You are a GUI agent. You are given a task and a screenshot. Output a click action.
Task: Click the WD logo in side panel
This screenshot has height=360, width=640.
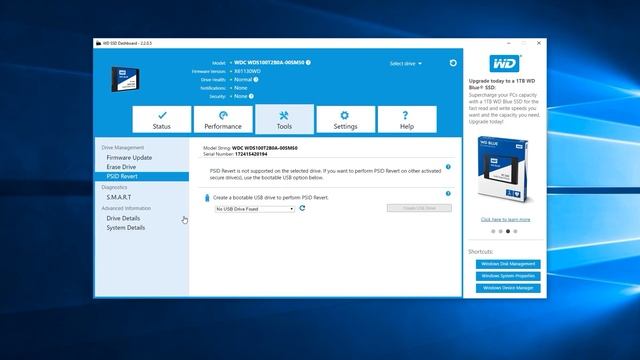(505, 64)
